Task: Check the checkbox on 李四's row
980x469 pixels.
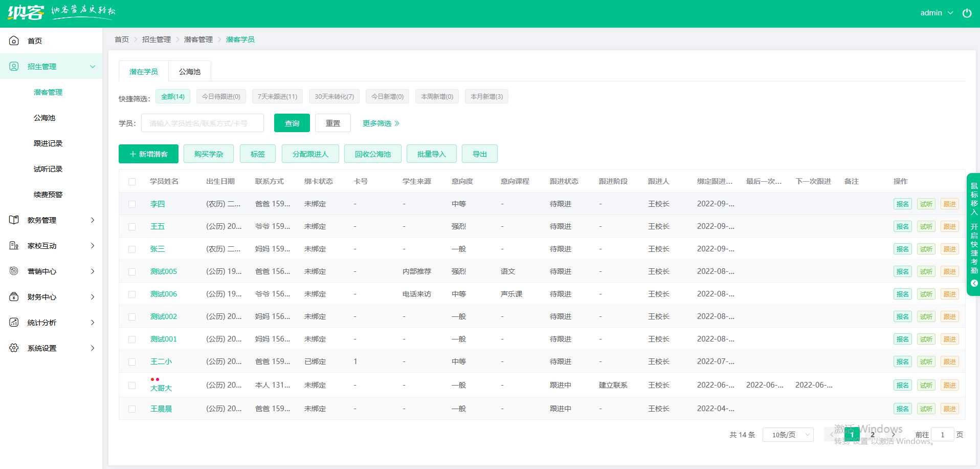Action: (132, 203)
